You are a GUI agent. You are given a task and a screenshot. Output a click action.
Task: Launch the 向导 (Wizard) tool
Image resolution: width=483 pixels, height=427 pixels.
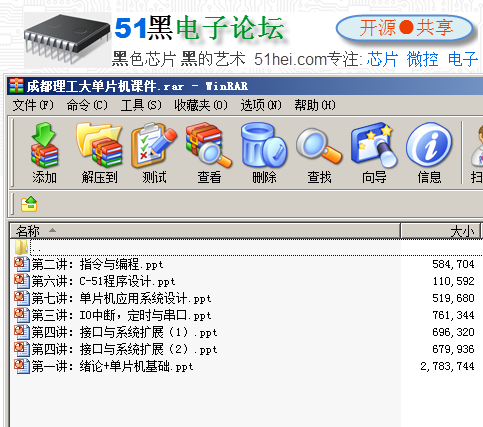[x=374, y=153]
